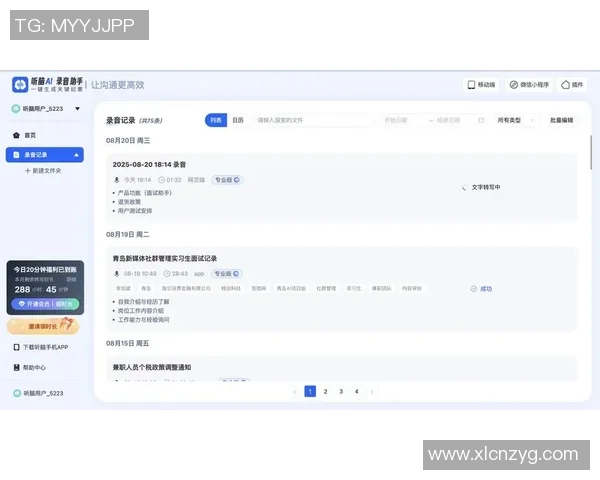The width and height of the screenshot is (600, 480).
Task: Click clock icon beside 01:32 duration
Action: tap(161, 180)
